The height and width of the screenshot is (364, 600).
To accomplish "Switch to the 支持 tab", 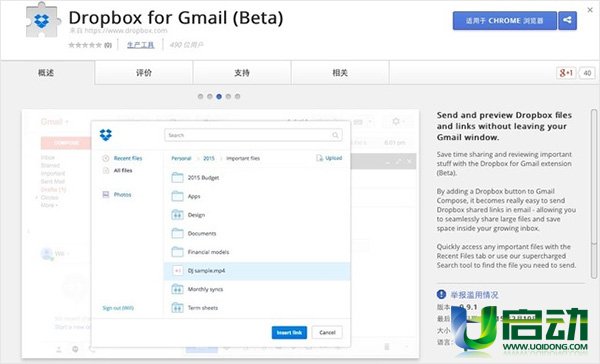I will click(242, 73).
